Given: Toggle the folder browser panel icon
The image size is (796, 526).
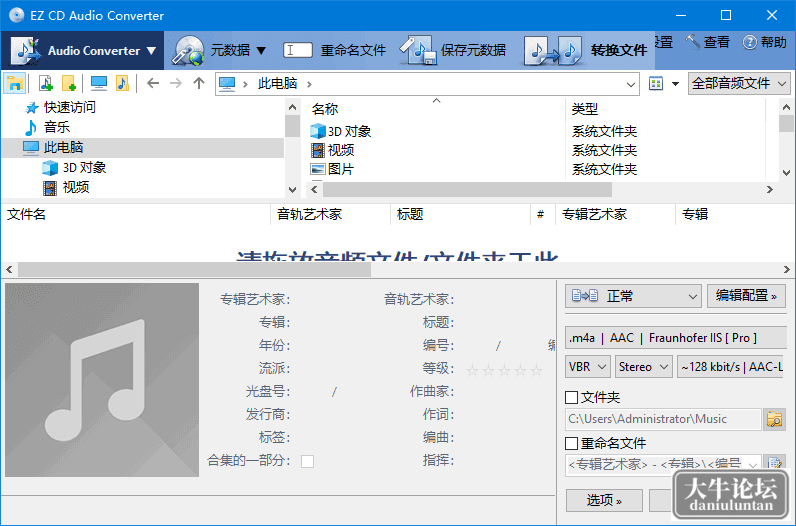Looking at the screenshot, I should [15, 83].
